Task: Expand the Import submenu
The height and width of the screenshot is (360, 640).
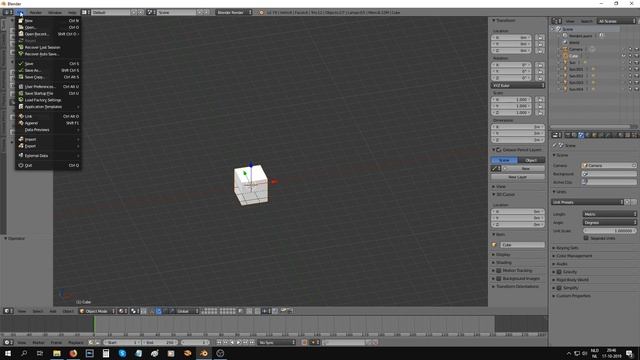Action: point(48,139)
